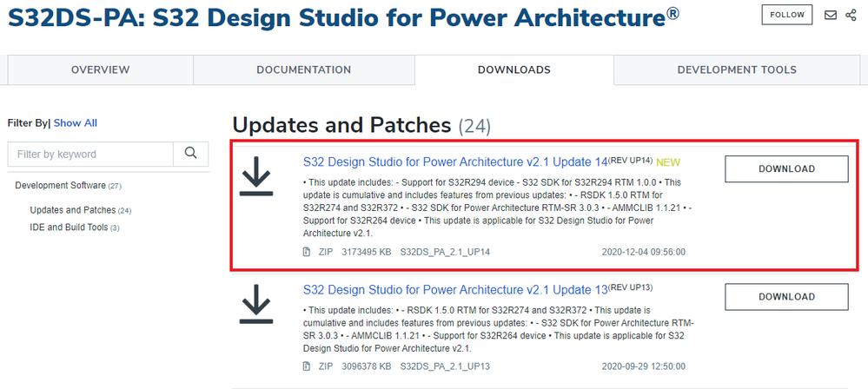
Task: Click the share icon
Action: pyautogui.click(x=851, y=15)
